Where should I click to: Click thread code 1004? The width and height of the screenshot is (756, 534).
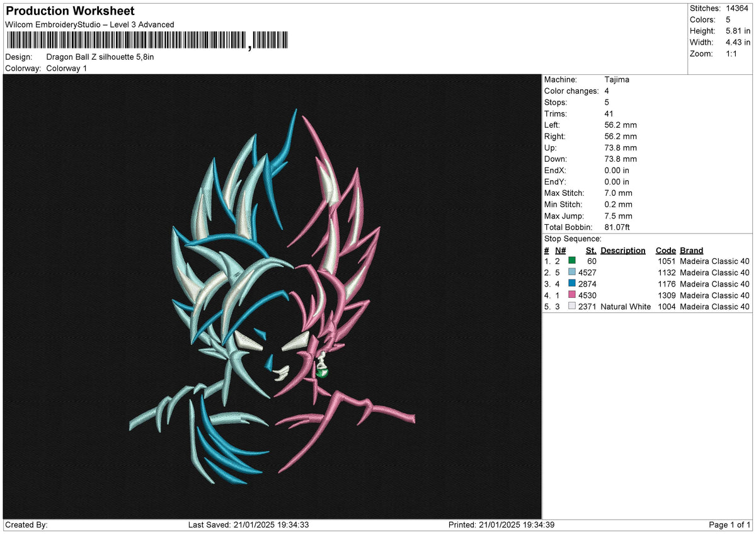tap(667, 307)
